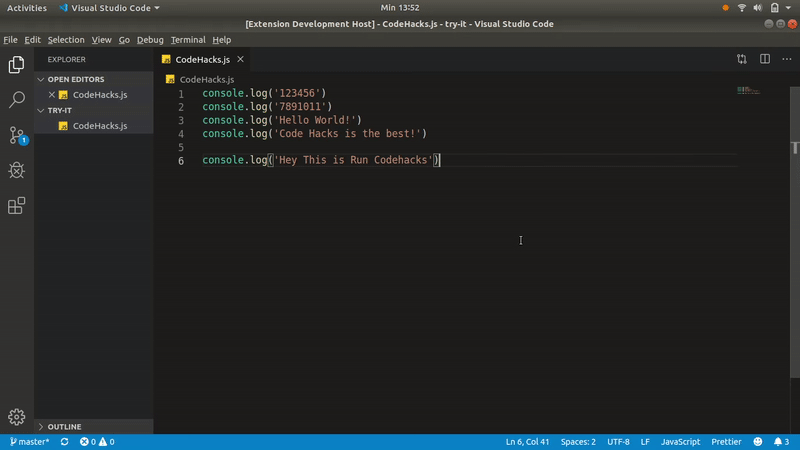Image resolution: width=800 pixels, height=450 pixels.
Task: Change the encoding via UTF-8
Action: pos(618,442)
